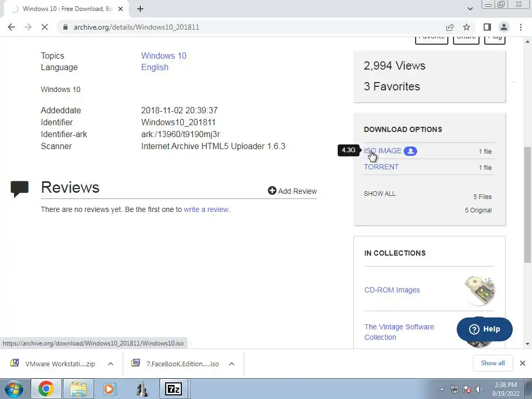Toggle the browser side panel
Screen dimensions: 532x399
(487, 27)
